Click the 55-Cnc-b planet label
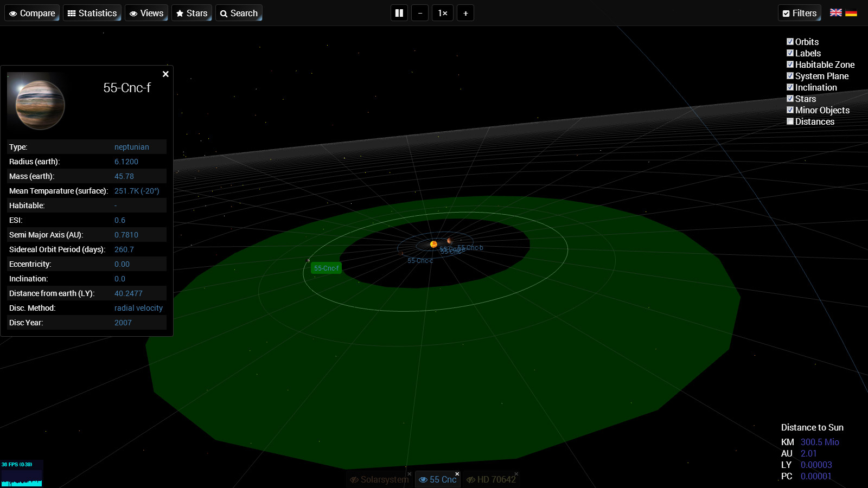868x488 pixels. pyautogui.click(x=470, y=248)
